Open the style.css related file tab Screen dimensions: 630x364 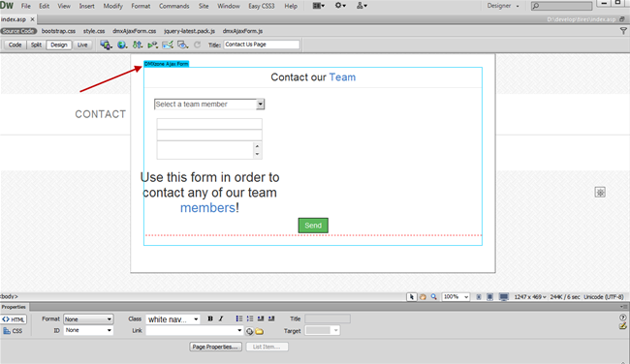click(94, 31)
